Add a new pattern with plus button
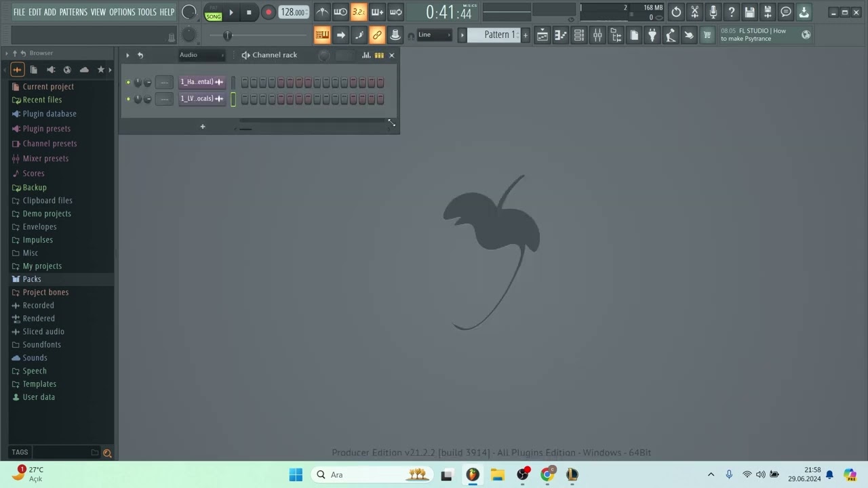Viewport: 868px width, 488px height. pyautogui.click(x=525, y=35)
